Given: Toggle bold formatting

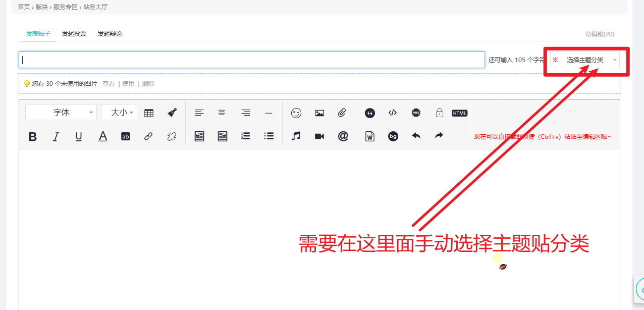Looking at the screenshot, I should [33, 136].
